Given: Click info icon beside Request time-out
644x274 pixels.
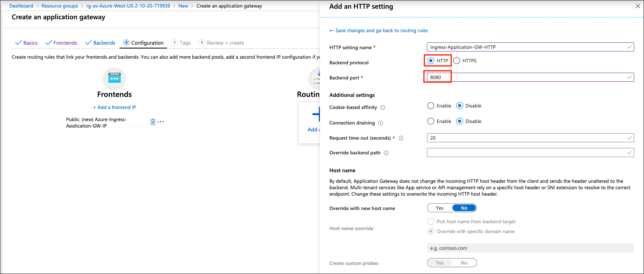Looking at the screenshot, I should 401,138.
